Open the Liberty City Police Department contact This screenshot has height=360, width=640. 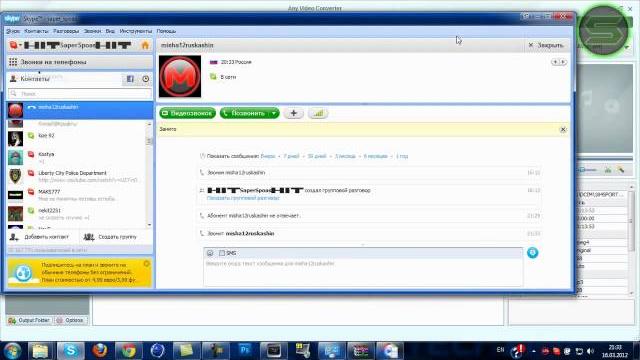tap(76, 176)
